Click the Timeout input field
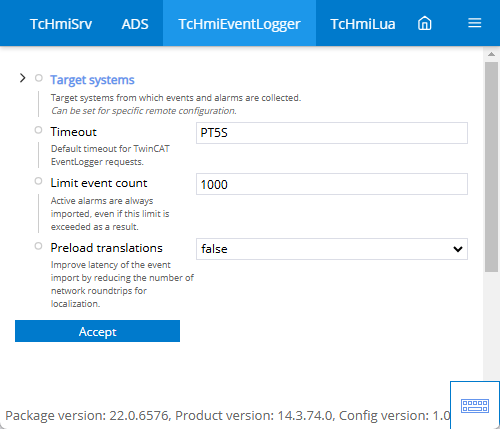The width and height of the screenshot is (500, 429). click(332, 133)
